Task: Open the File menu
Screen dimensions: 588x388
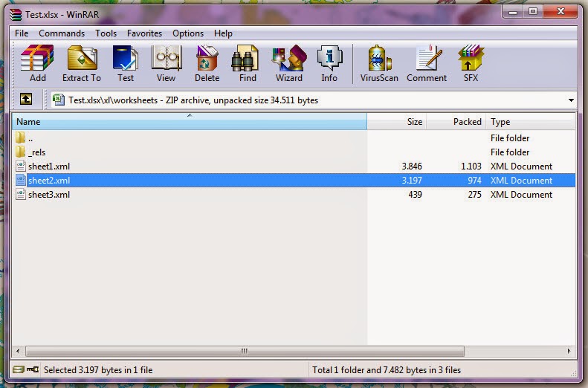Action: pos(22,33)
